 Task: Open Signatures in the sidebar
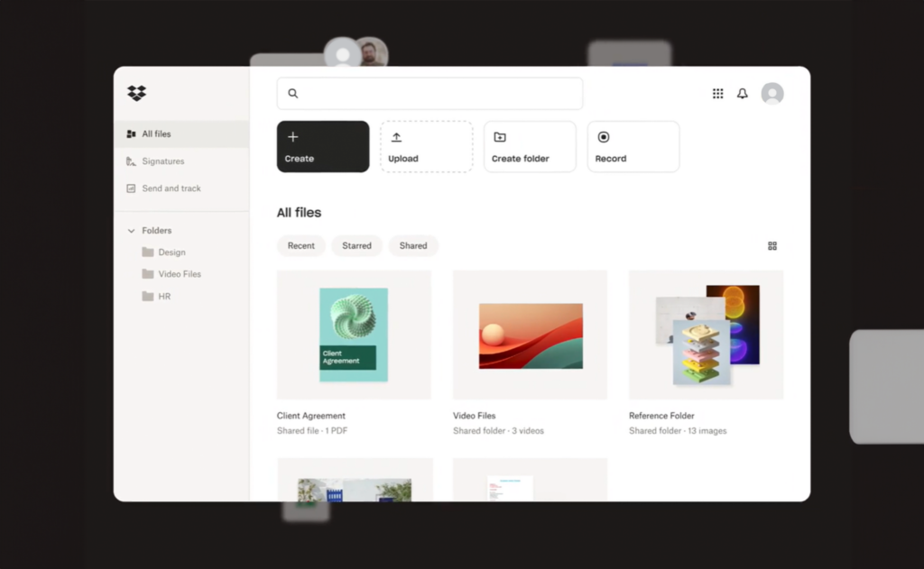(181, 161)
